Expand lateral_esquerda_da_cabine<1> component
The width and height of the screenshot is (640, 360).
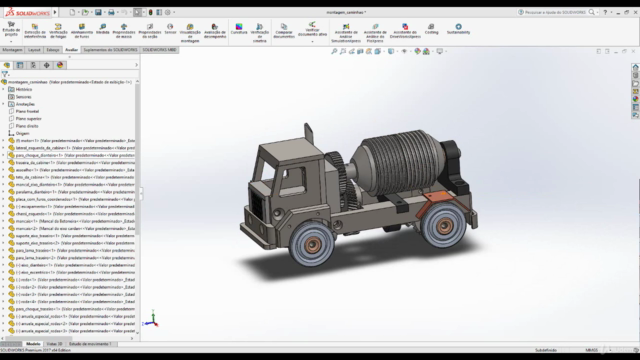click(x=3, y=148)
